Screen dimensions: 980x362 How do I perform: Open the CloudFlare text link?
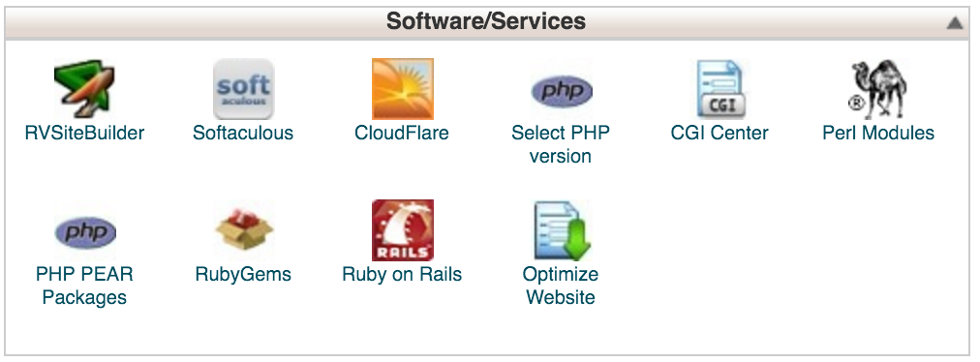point(402,133)
